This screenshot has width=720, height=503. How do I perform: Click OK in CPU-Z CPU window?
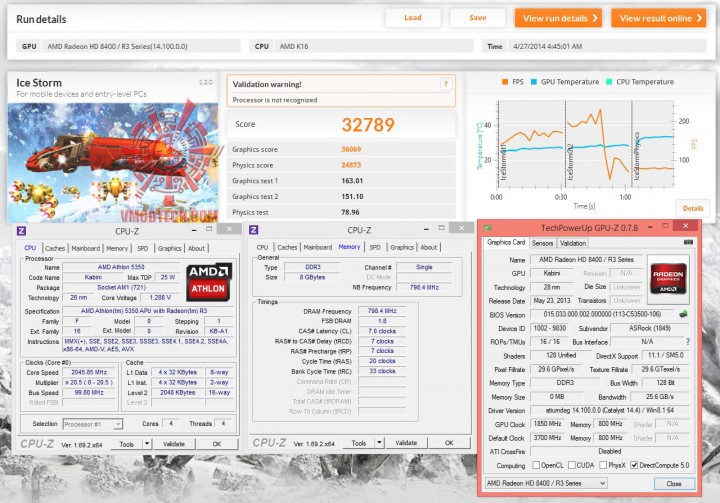217,444
